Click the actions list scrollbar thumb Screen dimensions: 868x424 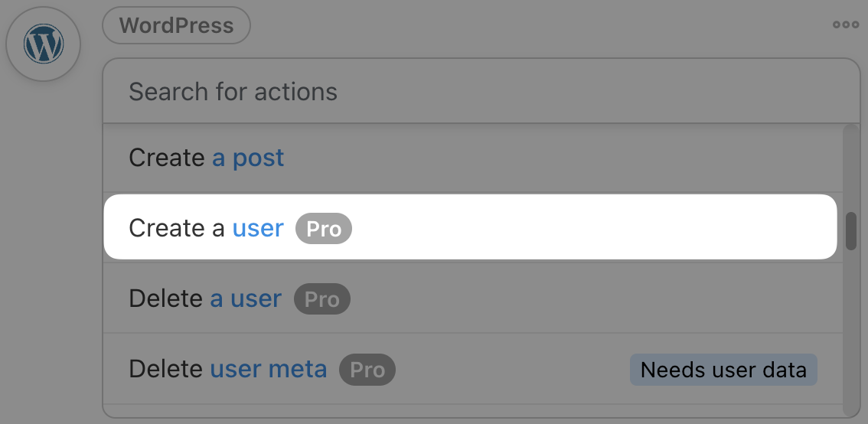coord(850,231)
